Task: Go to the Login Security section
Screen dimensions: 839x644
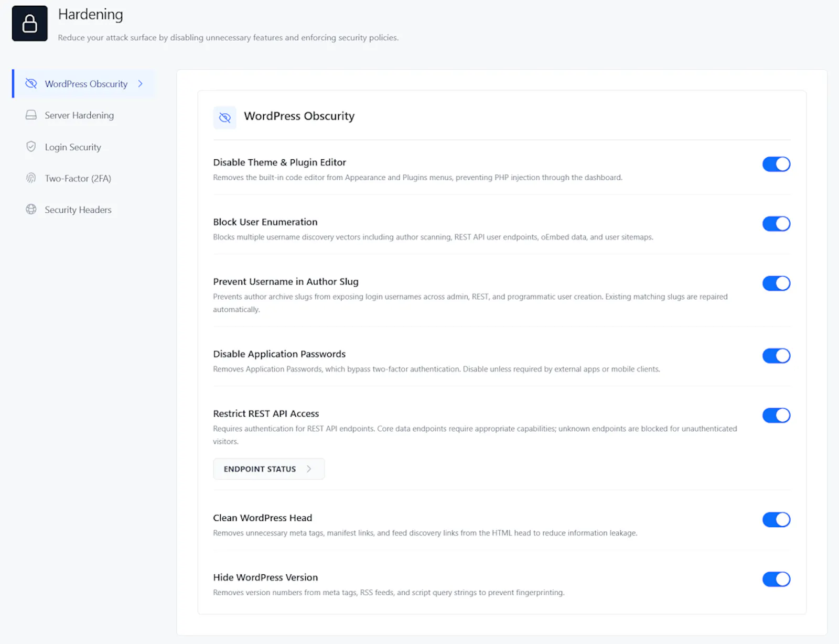Action: [73, 147]
